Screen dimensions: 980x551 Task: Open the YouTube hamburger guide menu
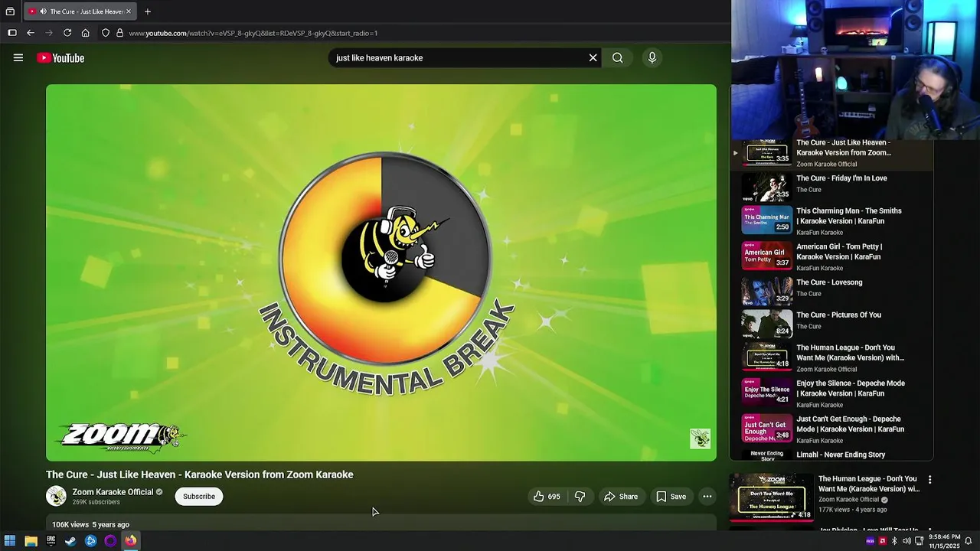18,57
